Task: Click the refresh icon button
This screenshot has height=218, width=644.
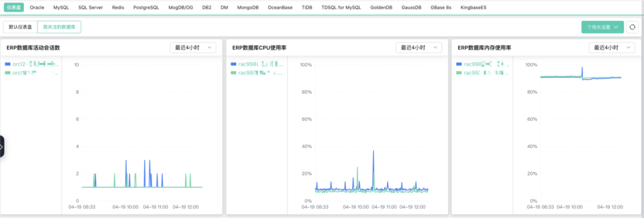Action: coord(633,27)
